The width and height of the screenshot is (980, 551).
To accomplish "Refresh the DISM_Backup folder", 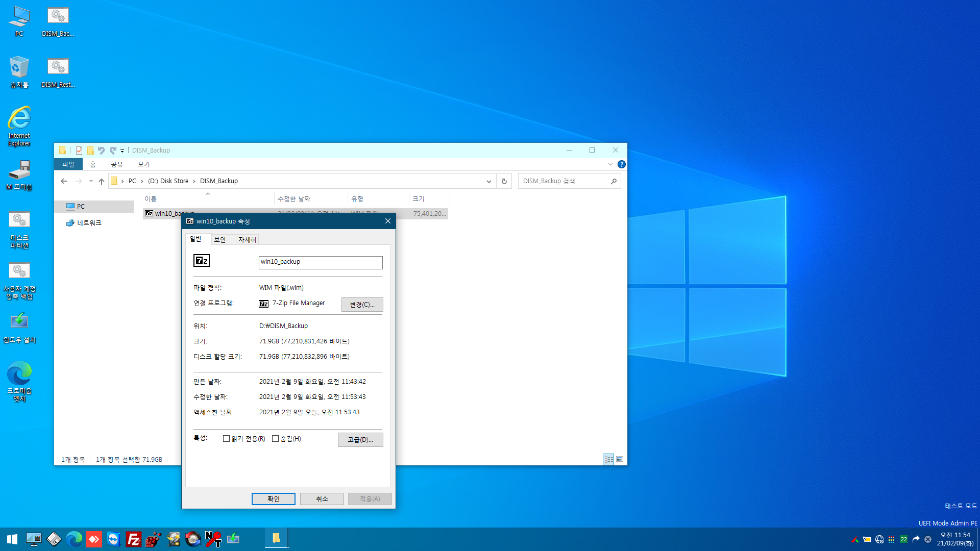I will click(x=504, y=181).
